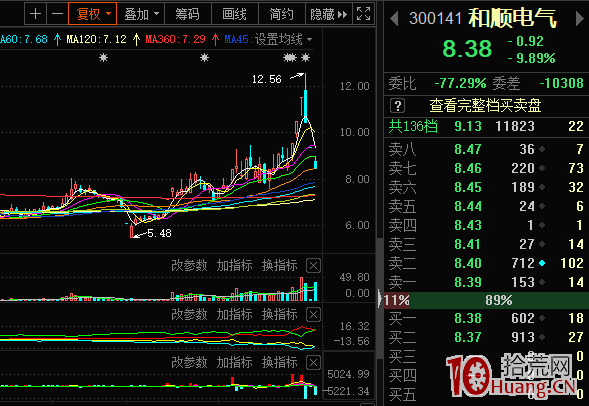589x406 pixels.
Task: Close the bottom indicator panel
Action: tap(313, 362)
